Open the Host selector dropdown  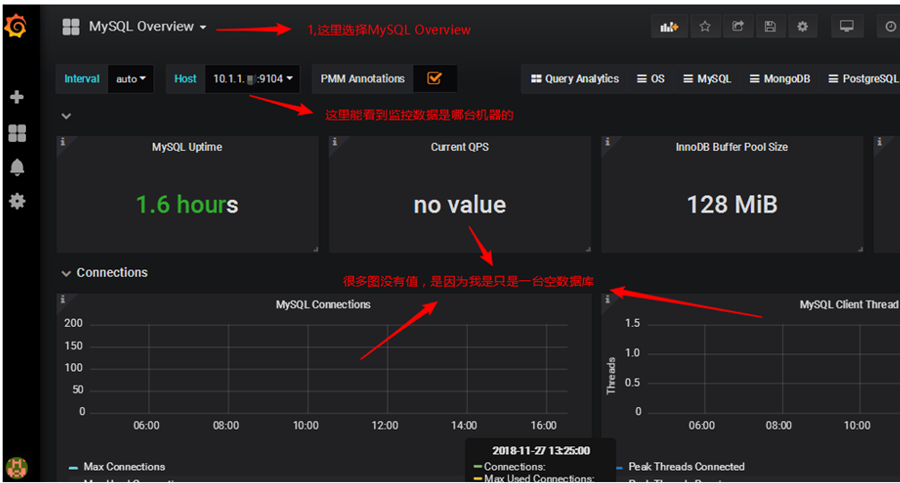pyautogui.click(x=253, y=79)
